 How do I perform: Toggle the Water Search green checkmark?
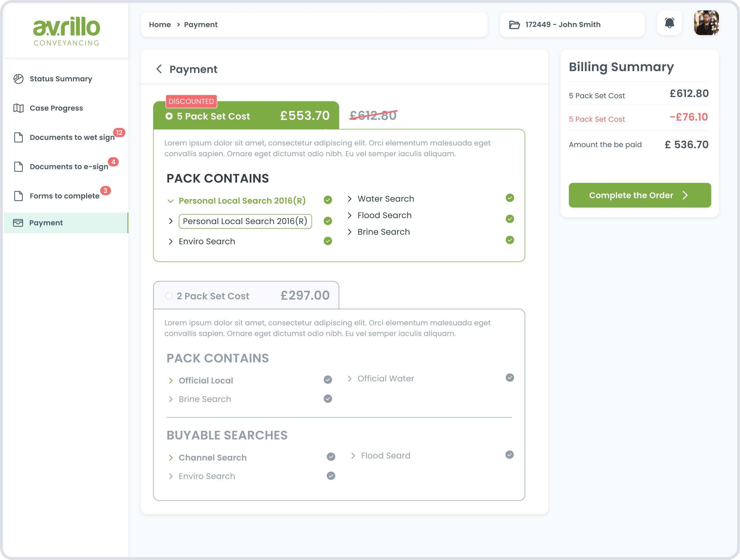click(x=510, y=198)
